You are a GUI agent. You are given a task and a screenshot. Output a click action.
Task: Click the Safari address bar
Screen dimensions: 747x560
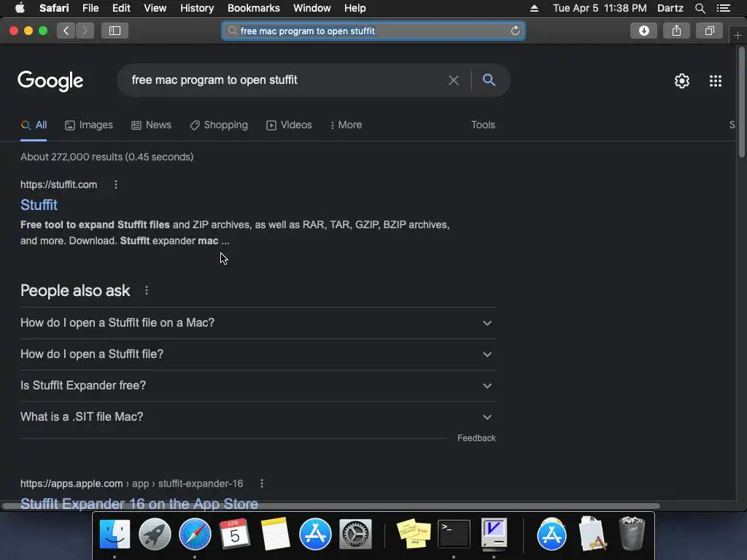tap(373, 31)
